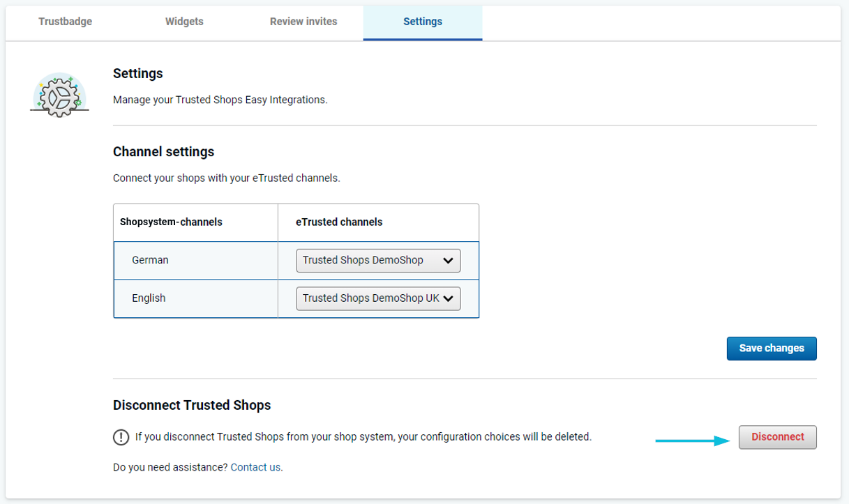Select the English shopsystem channel row

pos(149,298)
